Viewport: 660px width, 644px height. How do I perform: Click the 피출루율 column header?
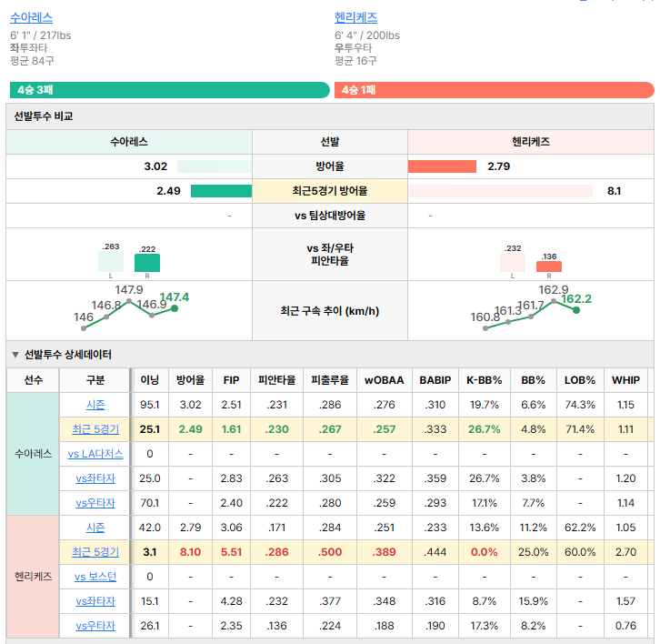tap(330, 380)
